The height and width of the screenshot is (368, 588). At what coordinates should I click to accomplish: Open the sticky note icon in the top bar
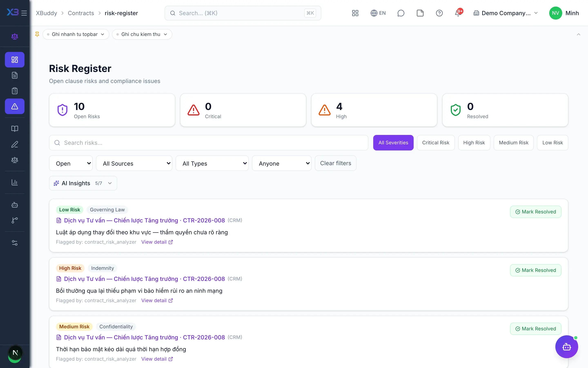coord(420,13)
